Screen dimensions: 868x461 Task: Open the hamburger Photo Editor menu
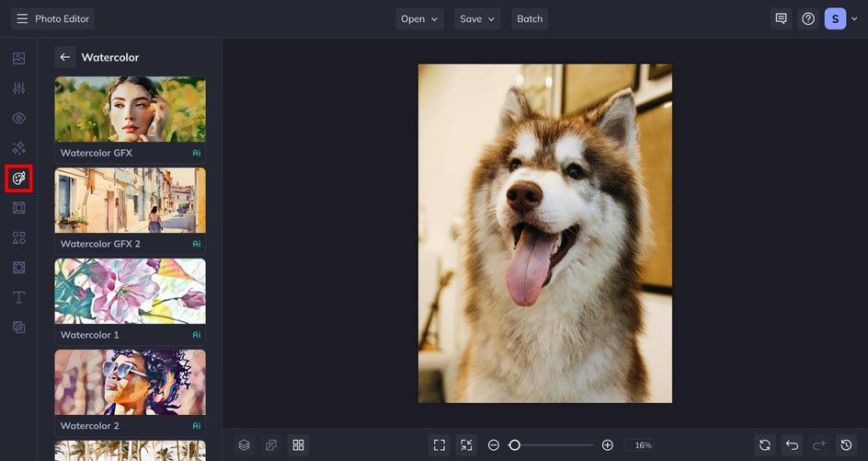click(x=52, y=18)
